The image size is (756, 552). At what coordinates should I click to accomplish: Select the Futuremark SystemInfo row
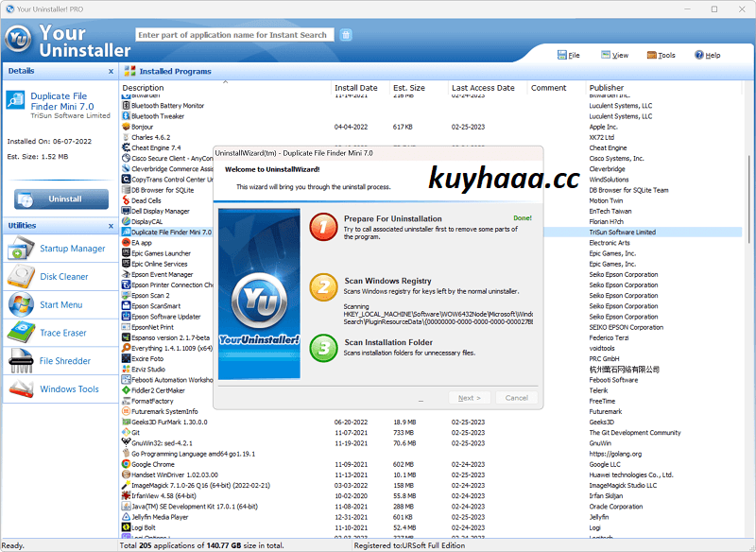point(430,411)
